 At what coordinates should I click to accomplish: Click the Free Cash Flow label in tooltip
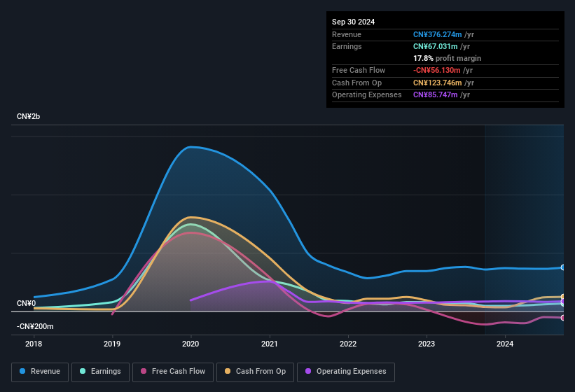click(x=359, y=70)
